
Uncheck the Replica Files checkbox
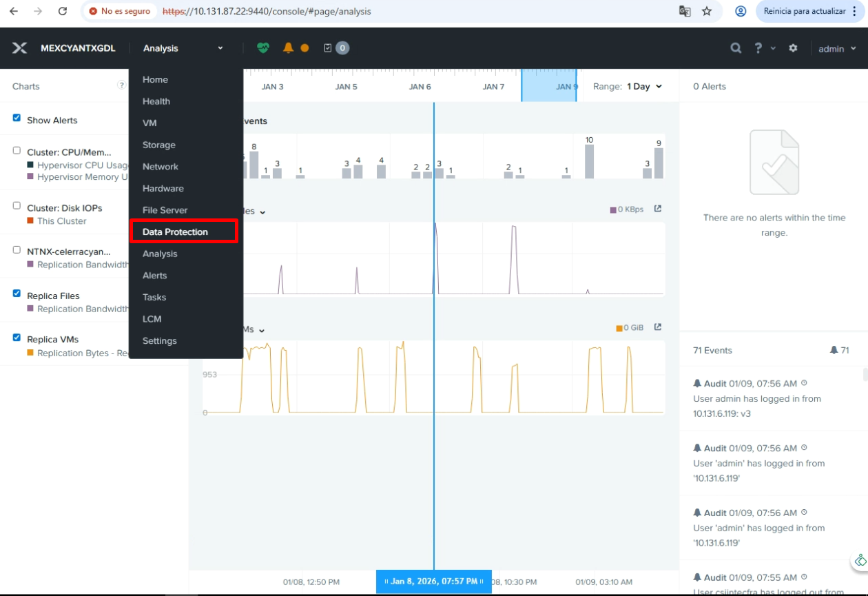17,294
